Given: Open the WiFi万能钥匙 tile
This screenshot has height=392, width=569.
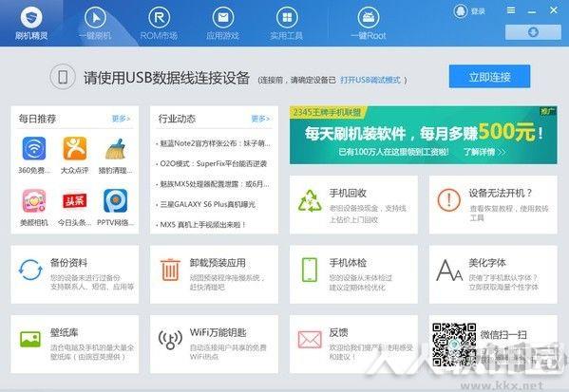Looking at the screenshot, I should tap(214, 345).
